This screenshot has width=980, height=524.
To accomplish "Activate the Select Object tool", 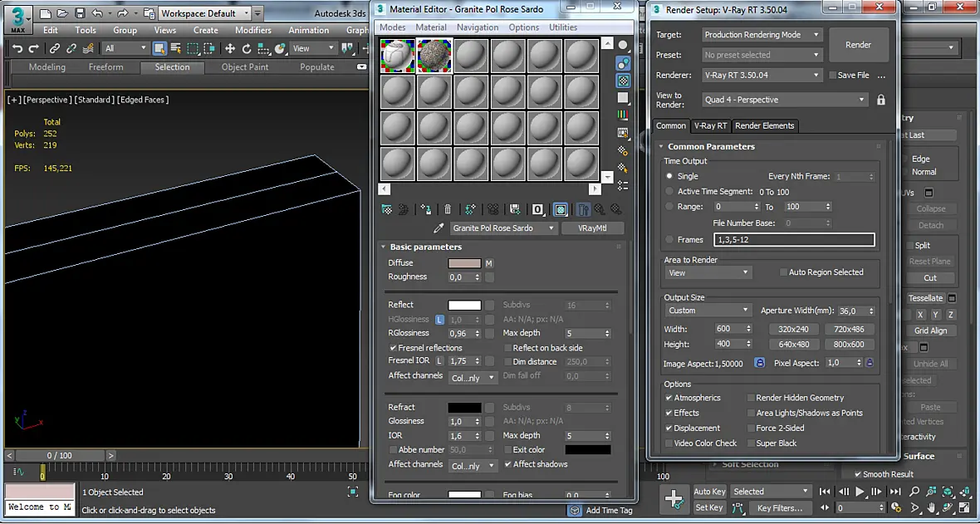I will coord(160,48).
